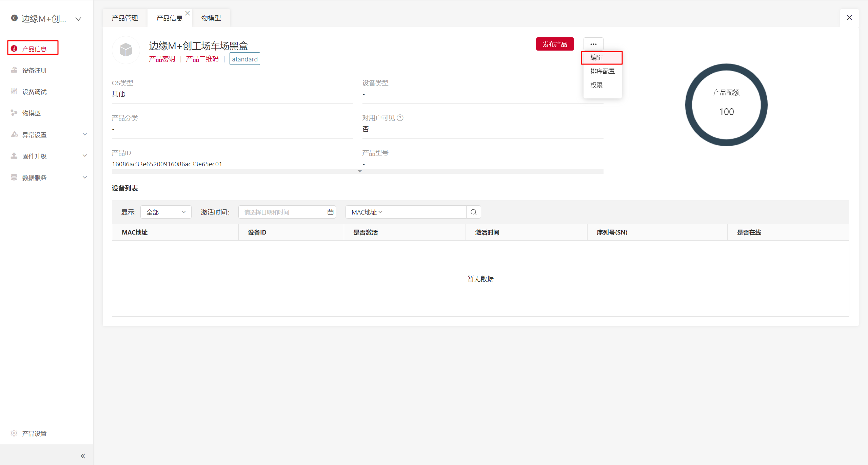
Task: Click the three-dots more options button
Action: (593, 44)
